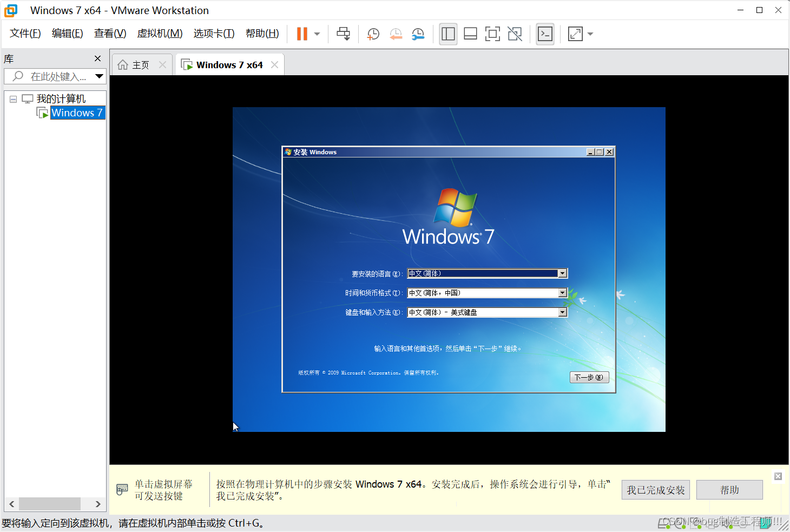Click the library scrollbar left arrow
This screenshot has width=790, height=532.
[12, 504]
